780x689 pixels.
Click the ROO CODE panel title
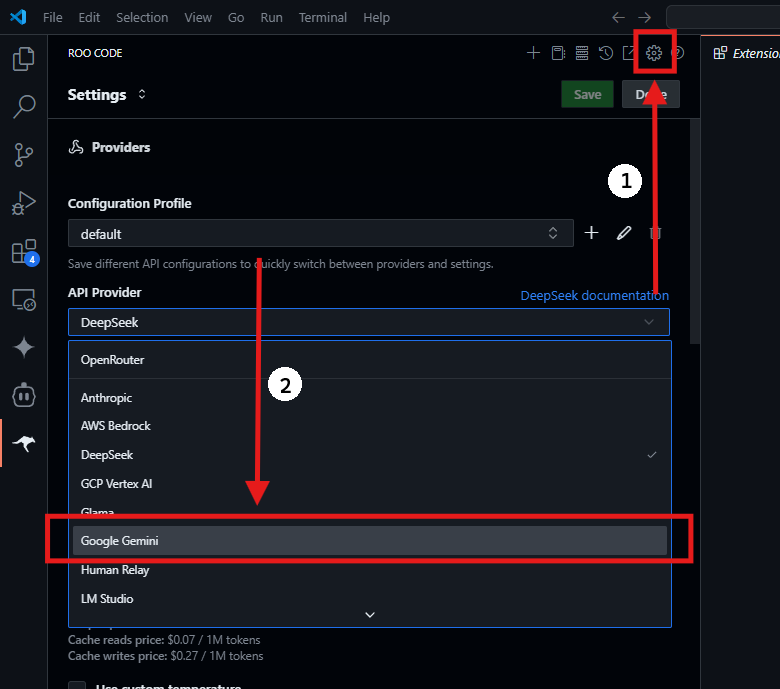click(x=95, y=53)
